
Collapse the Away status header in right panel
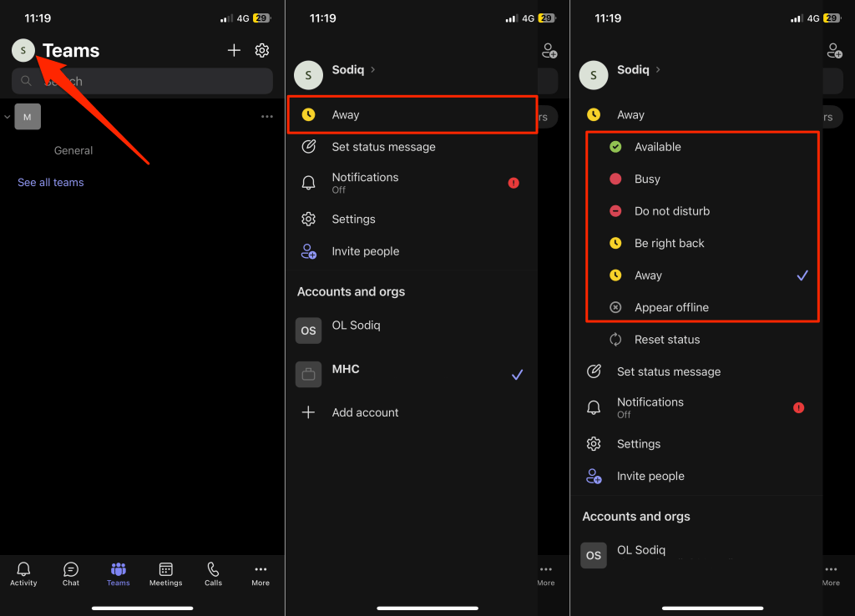click(x=697, y=114)
